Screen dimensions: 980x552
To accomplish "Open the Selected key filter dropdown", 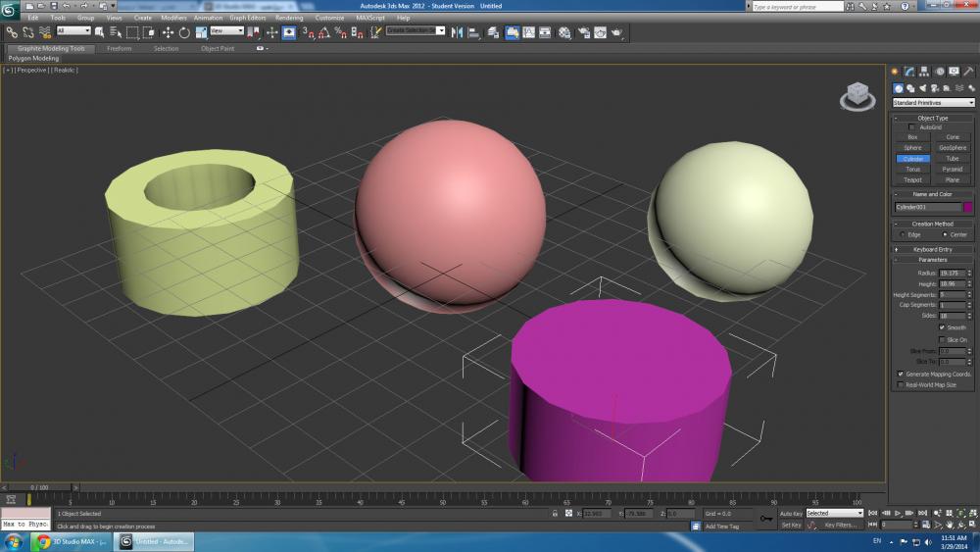I will tap(834, 513).
